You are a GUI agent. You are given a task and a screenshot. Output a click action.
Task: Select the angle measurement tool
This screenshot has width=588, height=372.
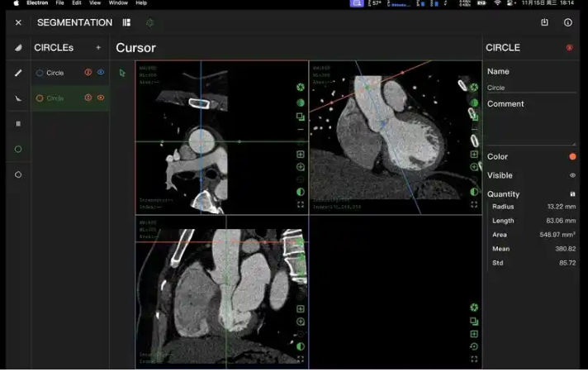point(18,98)
